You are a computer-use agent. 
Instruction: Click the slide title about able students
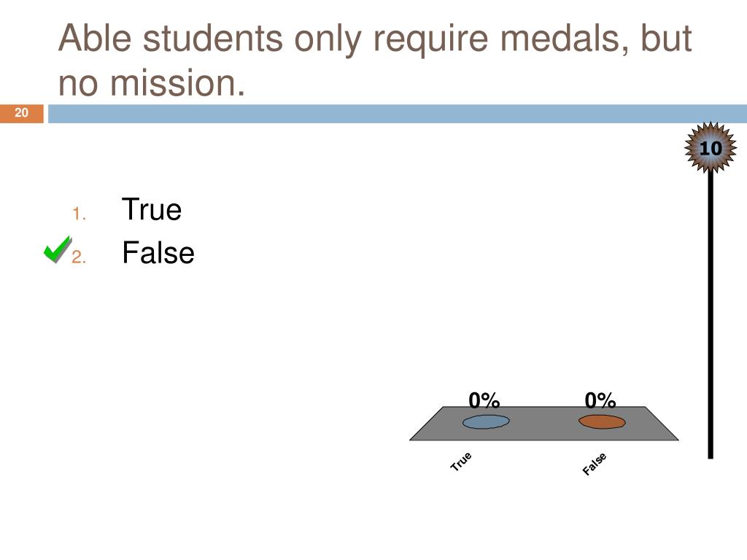(375, 60)
